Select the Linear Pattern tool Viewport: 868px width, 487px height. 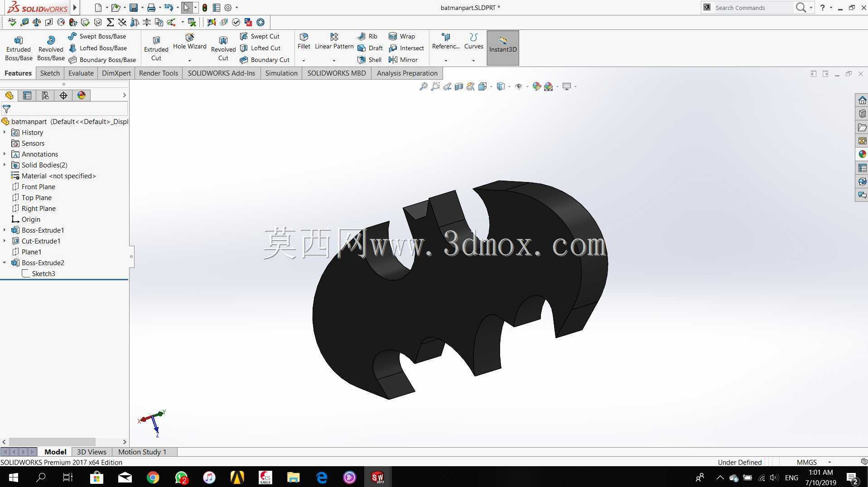(334, 41)
